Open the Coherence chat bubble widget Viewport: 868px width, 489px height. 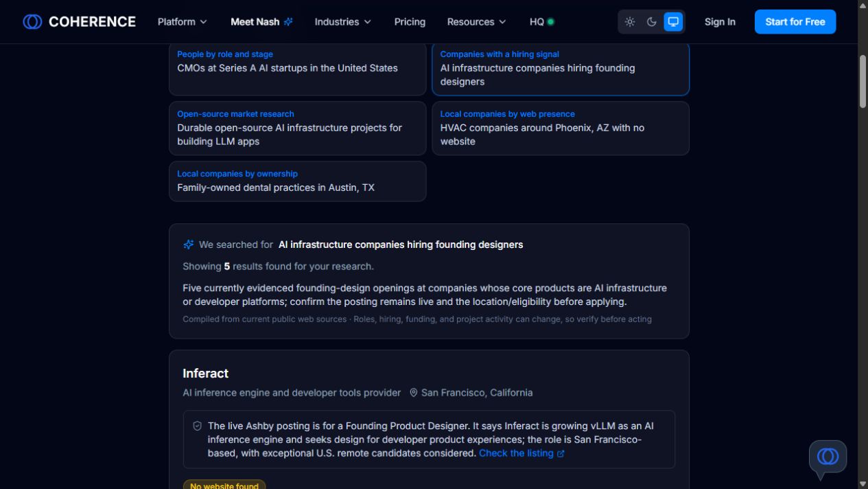[828, 457]
